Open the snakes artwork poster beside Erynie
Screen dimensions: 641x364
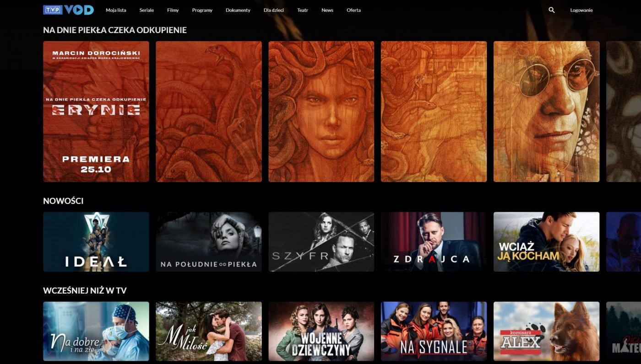point(209,112)
